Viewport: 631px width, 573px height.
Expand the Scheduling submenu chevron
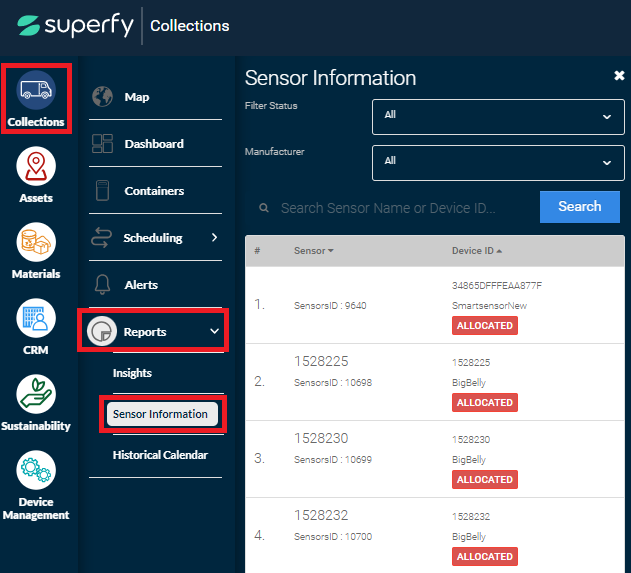pyautogui.click(x=214, y=237)
